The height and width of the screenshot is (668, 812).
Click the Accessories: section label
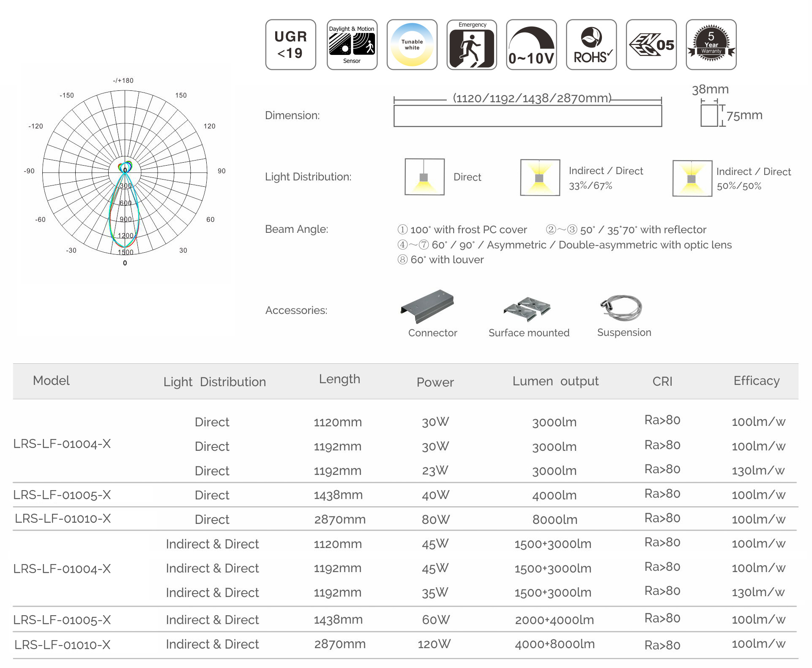pyautogui.click(x=296, y=311)
